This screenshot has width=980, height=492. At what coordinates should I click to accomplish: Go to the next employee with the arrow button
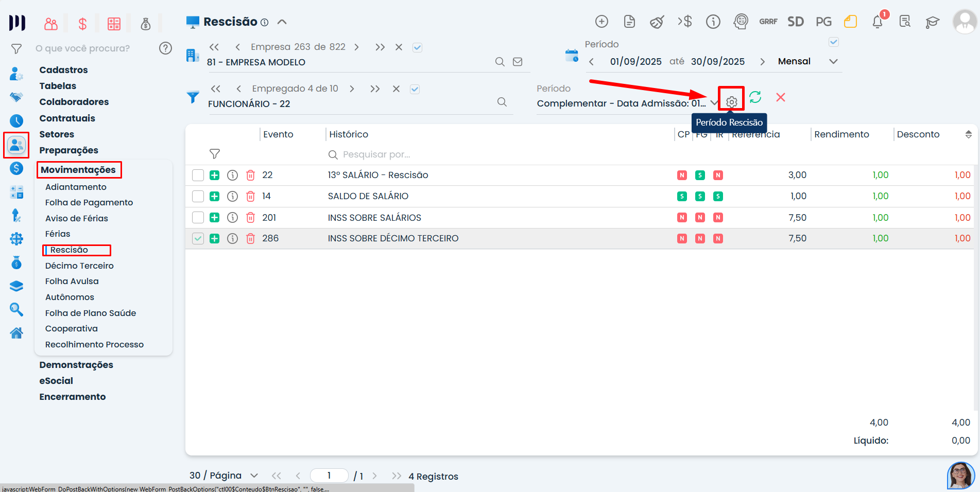point(352,89)
